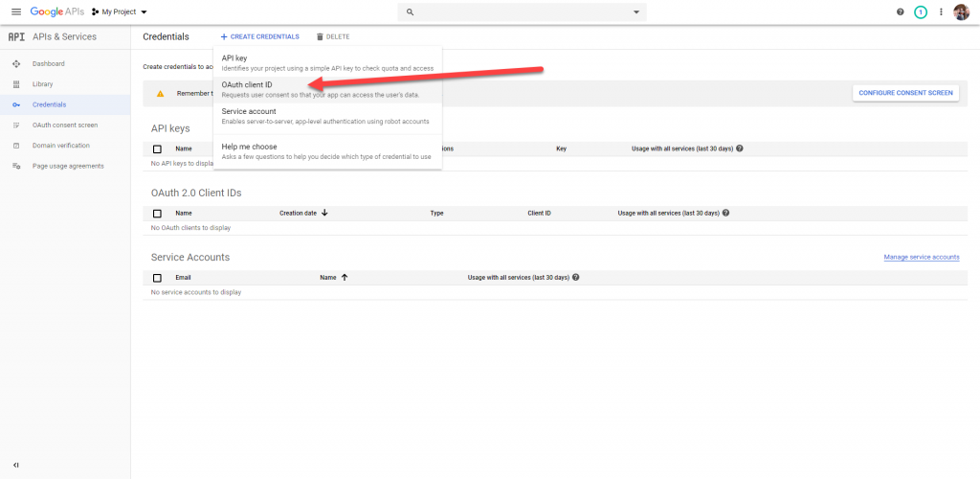This screenshot has width=980, height=479.
Task: Click the Name header in OAuth table
Action: pos(184,214)
